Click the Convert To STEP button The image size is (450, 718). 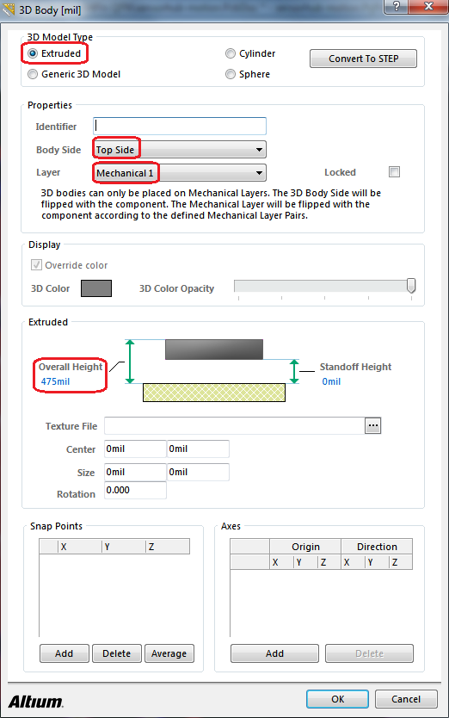[363, 59]
